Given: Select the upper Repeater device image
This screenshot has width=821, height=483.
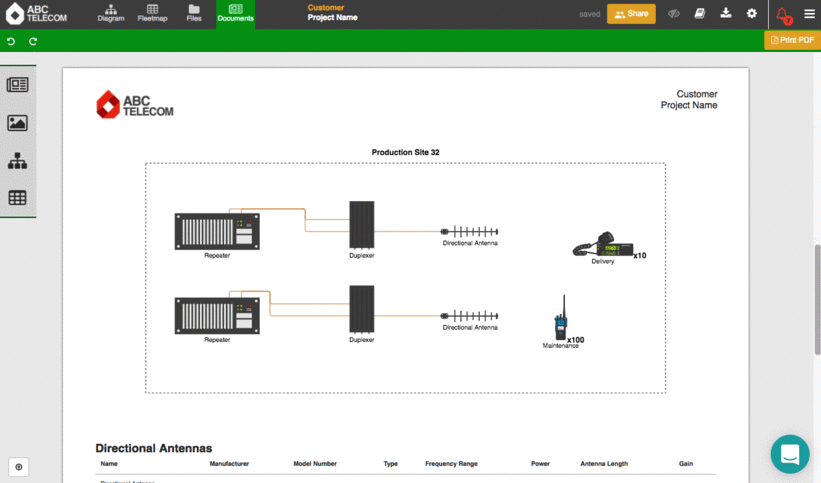Looking at the screenshot, I should (x=217, y=231).
